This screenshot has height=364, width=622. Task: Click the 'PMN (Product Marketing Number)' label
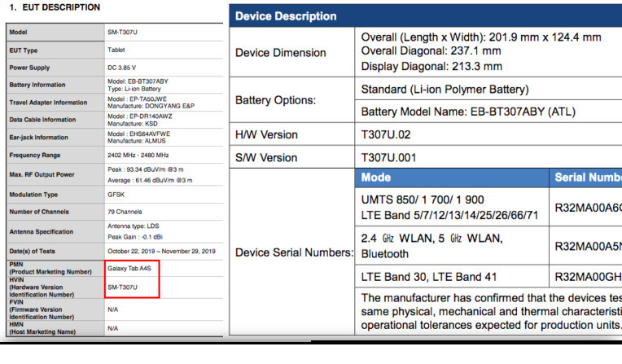pos(50,269)
